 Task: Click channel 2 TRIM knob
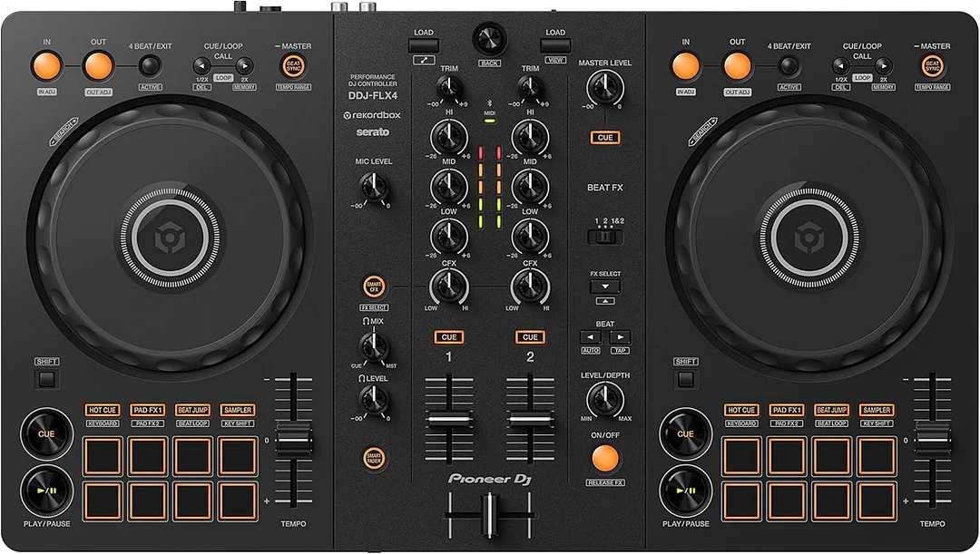tap(530, 88)
